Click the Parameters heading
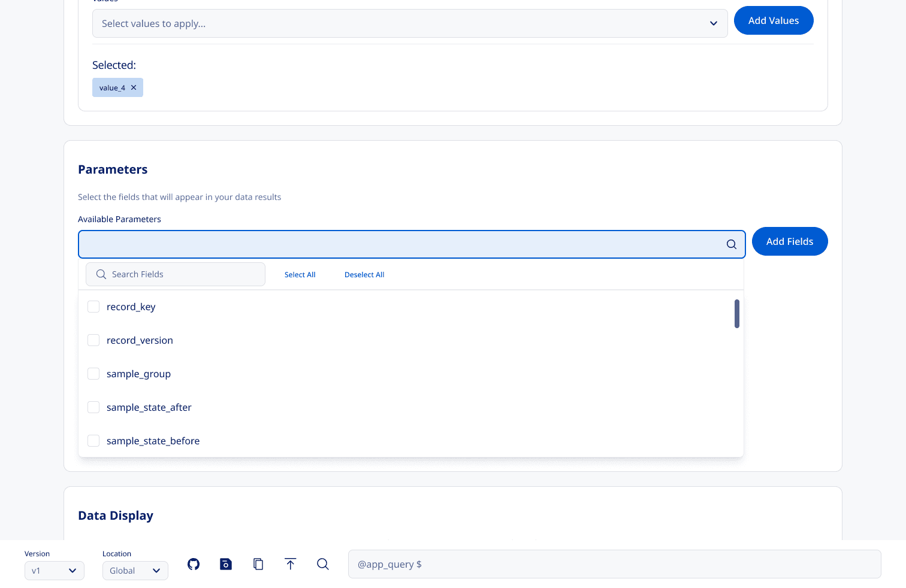 coord(113,169)
